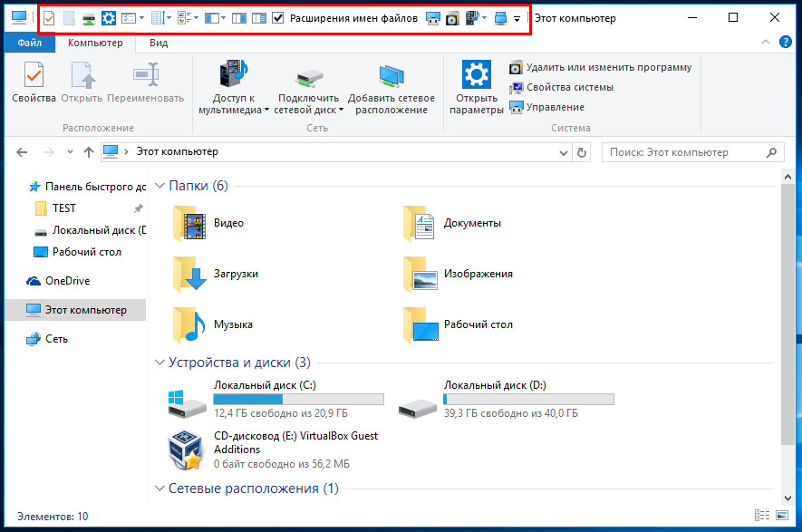This screenshot has width=802, height=532.
Task: Open the Customize Quick Access Toolbar dropdown arrow
Action: point(517,19)
